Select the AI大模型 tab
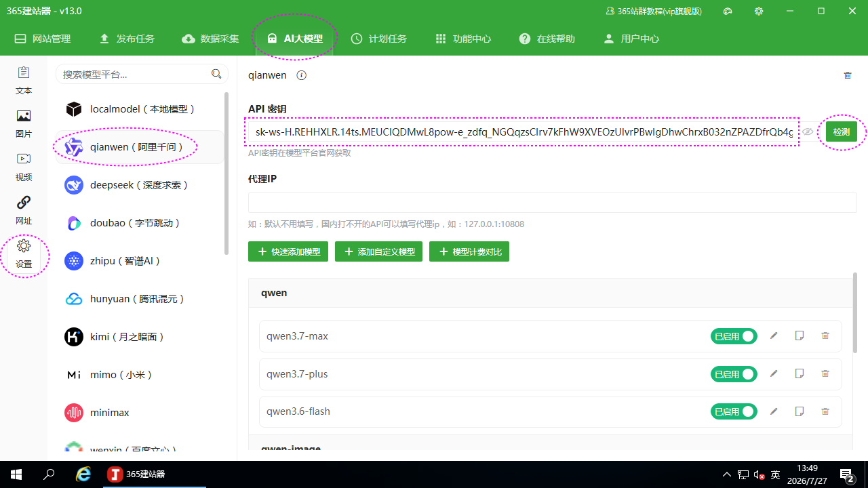 point(295,39)
